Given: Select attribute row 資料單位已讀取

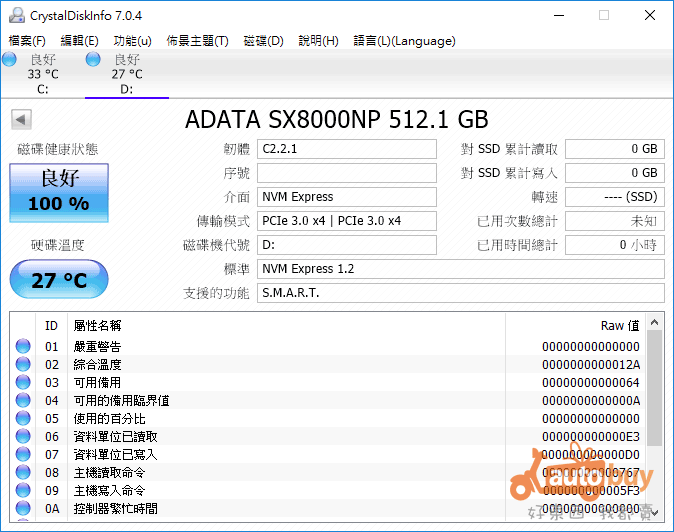Looking at the screenshot, I should (328, 436).
